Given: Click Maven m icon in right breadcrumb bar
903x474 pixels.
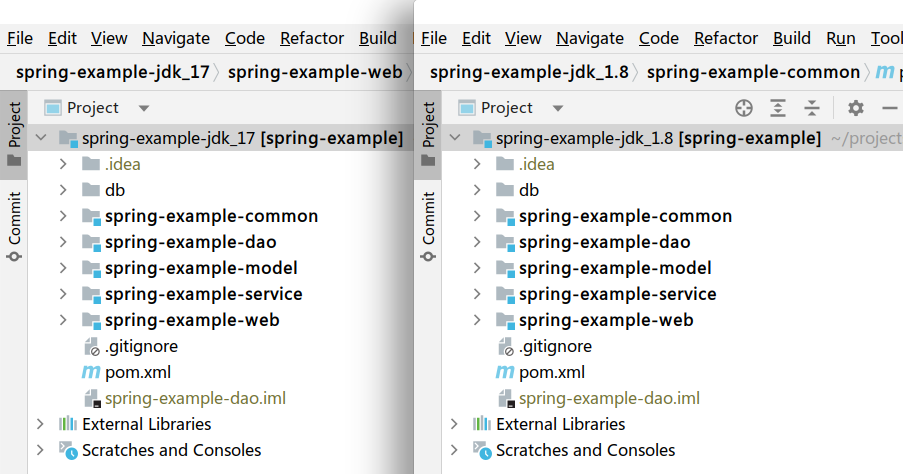Looking at the screenshot, I should click(885, 71).
